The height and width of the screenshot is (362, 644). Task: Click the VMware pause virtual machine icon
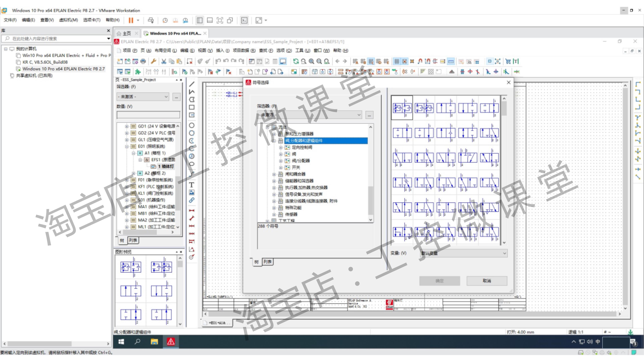(131, 20)
